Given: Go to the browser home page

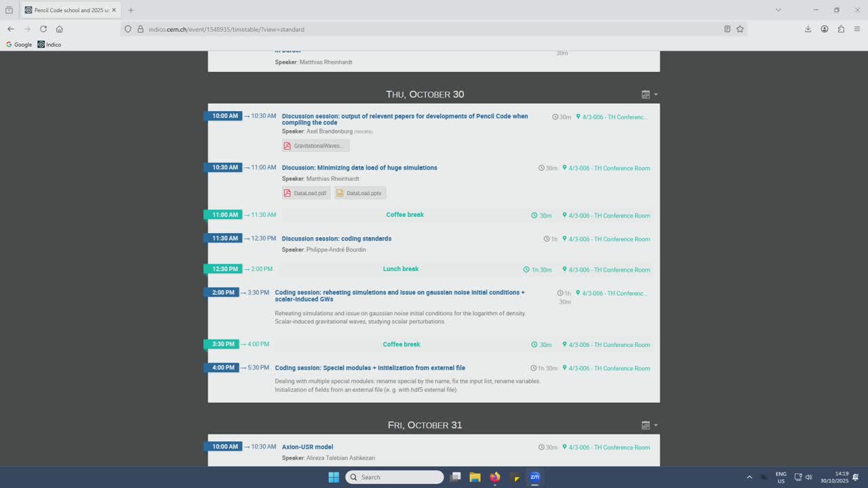Looking at the screenshot, I should 60,29.
